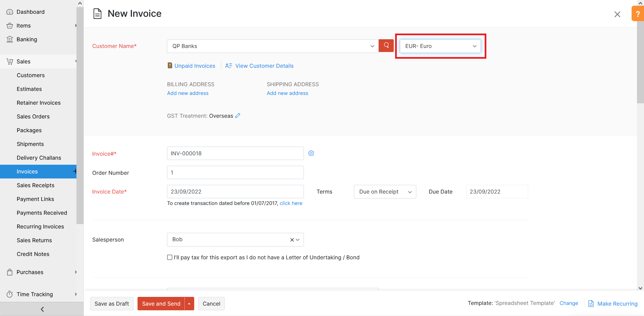Open the Credit Notes section
This screenshot has width=644, height=316.
[33, 254]
